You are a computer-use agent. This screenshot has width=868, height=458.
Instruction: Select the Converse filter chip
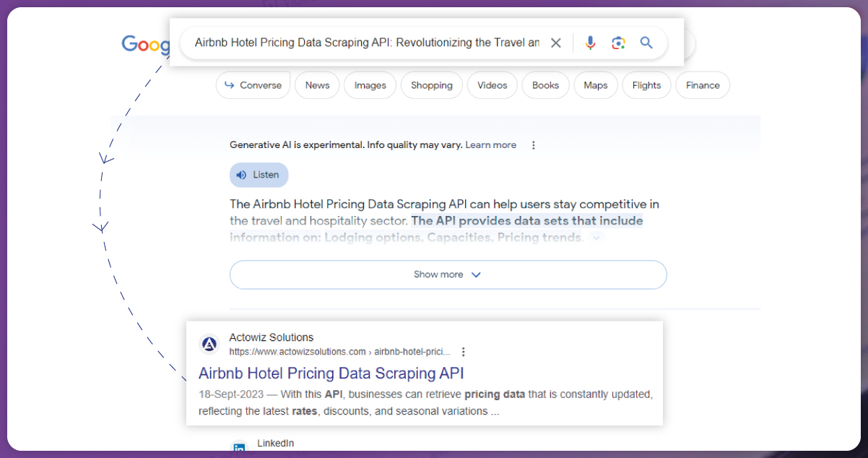pyautogui.click(x=253, y=85)
